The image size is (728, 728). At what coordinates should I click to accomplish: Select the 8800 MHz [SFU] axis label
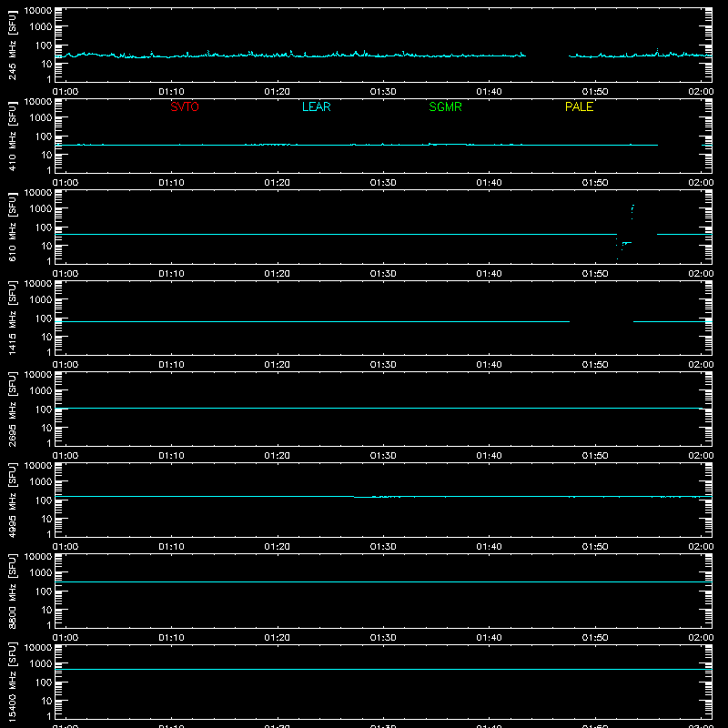[12, 591]
